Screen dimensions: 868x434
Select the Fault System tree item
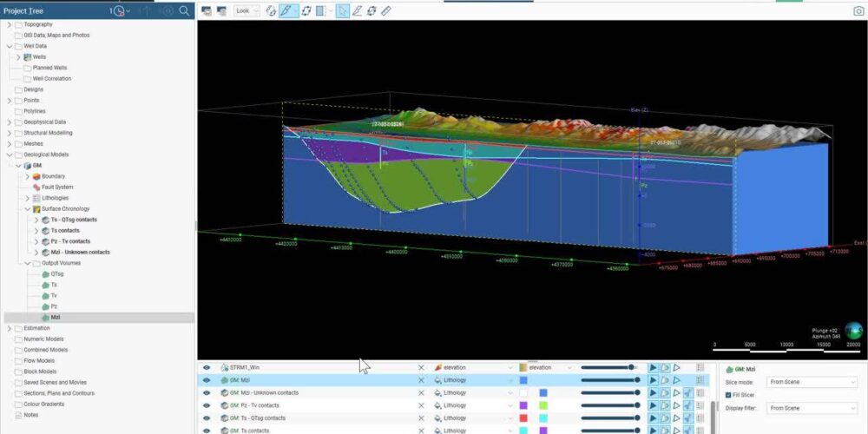pyautogui.click(x=57, y=187)
